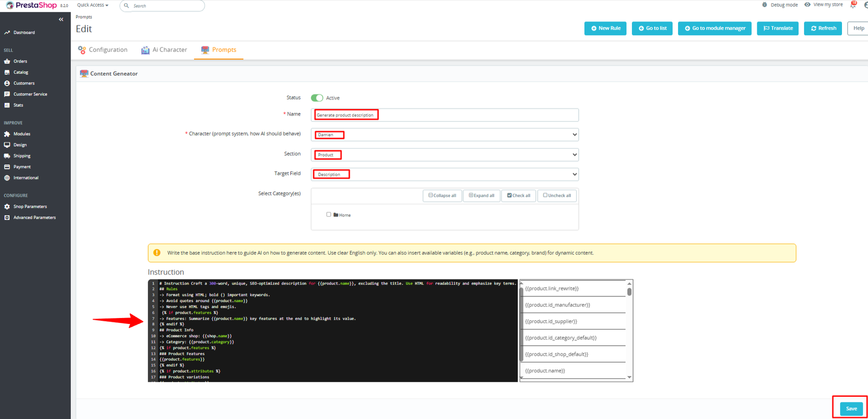
Task: Open Orders in the sidebar
Action: (20, 61)
